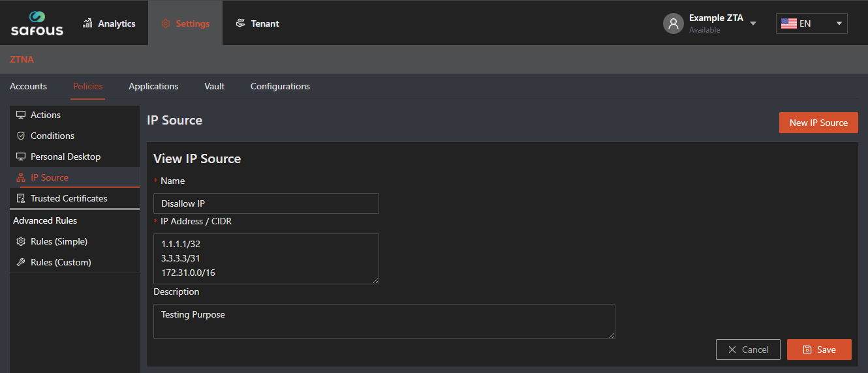
Task: Cancel viewing the IP Source
Action: (x=748, y=350)
